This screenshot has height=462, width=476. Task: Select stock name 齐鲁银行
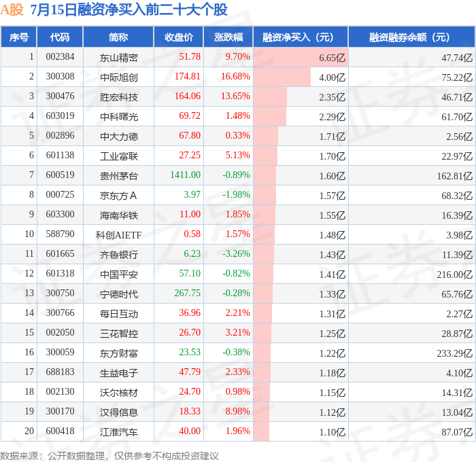tap(119, 255)
